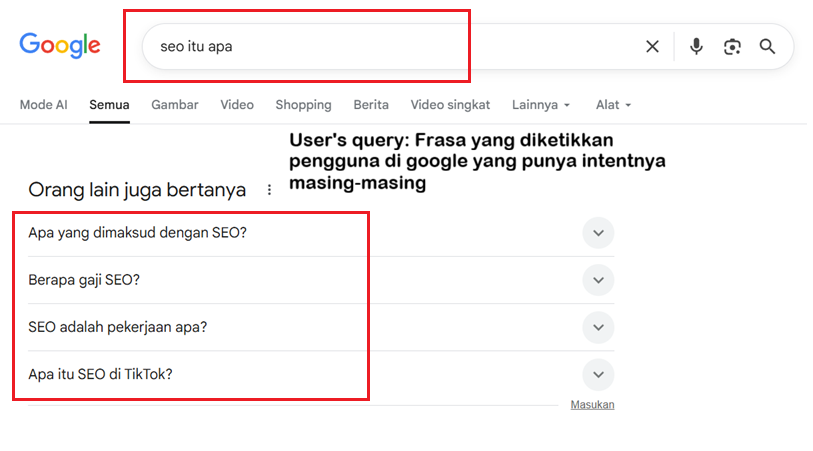Image resolution: width=813 pixels, height=451 pixels.
Task: Expand the Lainnya dropdown menu
Action: [541, 105]
